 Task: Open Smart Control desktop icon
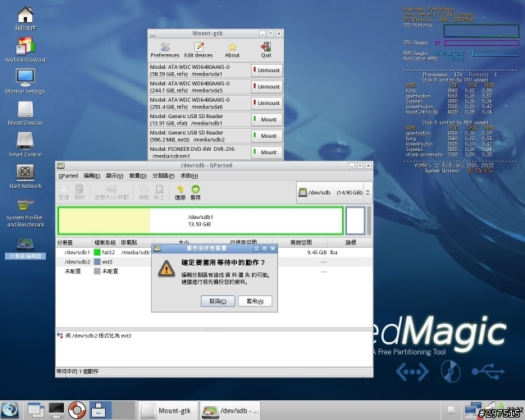click(25, 144)
